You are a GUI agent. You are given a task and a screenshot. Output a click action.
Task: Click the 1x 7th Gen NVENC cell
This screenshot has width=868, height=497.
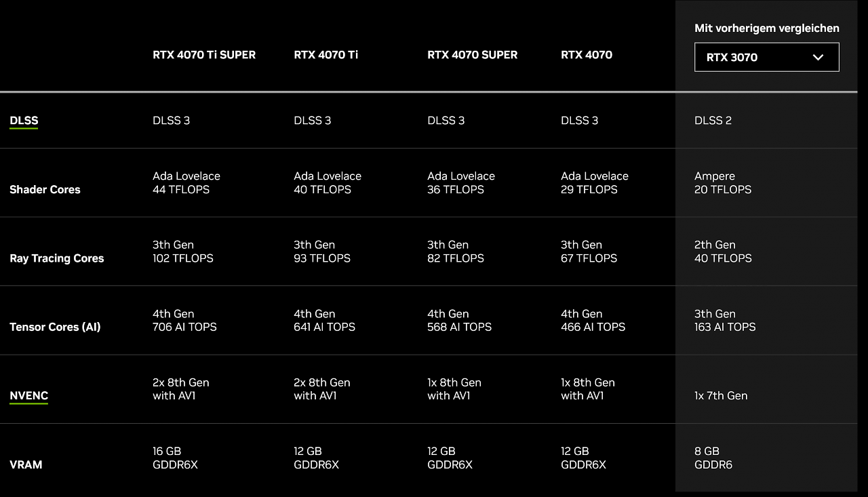click(x=721, y=396)
